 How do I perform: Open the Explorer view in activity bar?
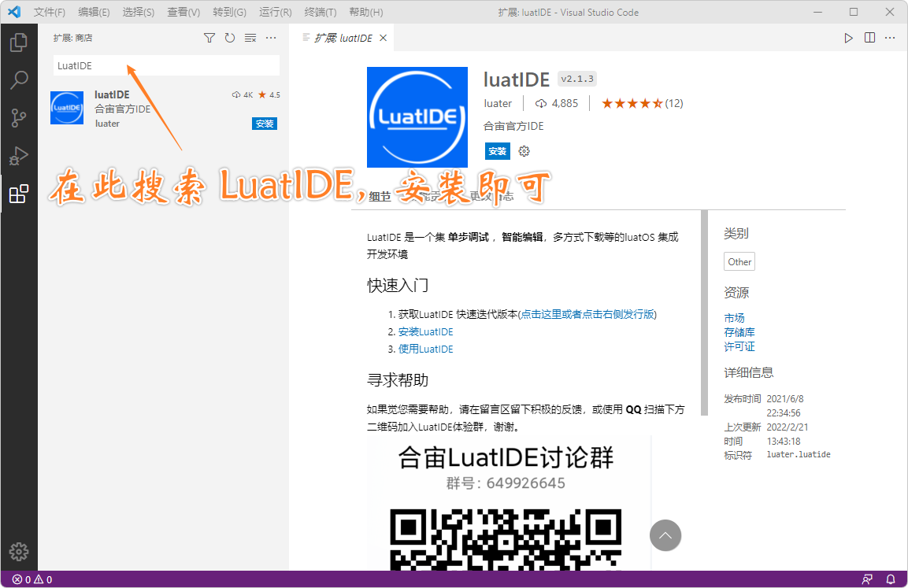pos(19,43)
